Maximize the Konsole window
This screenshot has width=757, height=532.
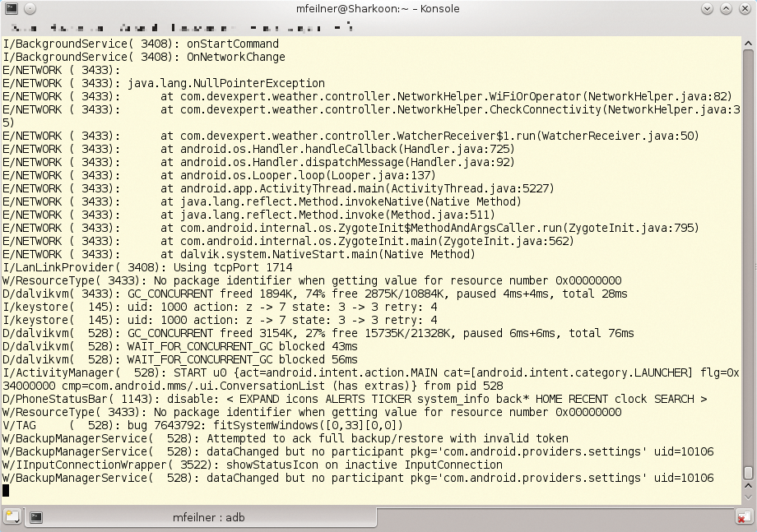[x=727, y=9]
